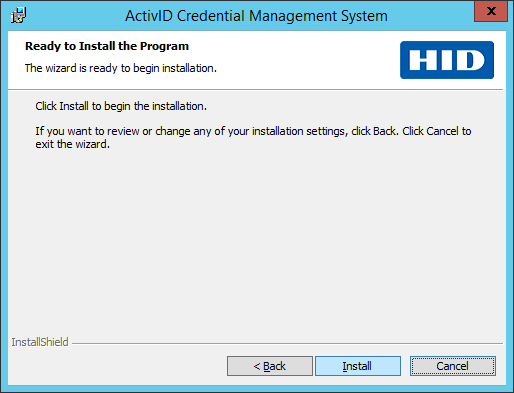The width and height of the screenshot is (514, 393).
Task: Go to the previous step with Back
Action: pyautogui.click(x=270, y=366)
